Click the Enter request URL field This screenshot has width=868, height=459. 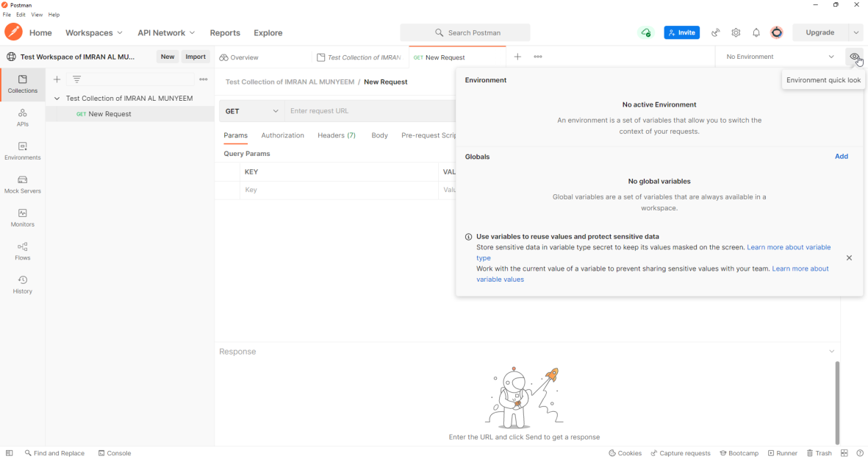[x=370, y=111]
